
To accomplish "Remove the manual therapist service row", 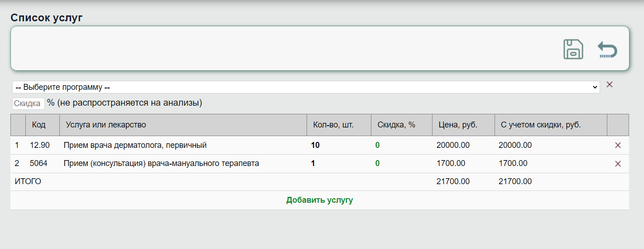I will click(x=618, y=164).
